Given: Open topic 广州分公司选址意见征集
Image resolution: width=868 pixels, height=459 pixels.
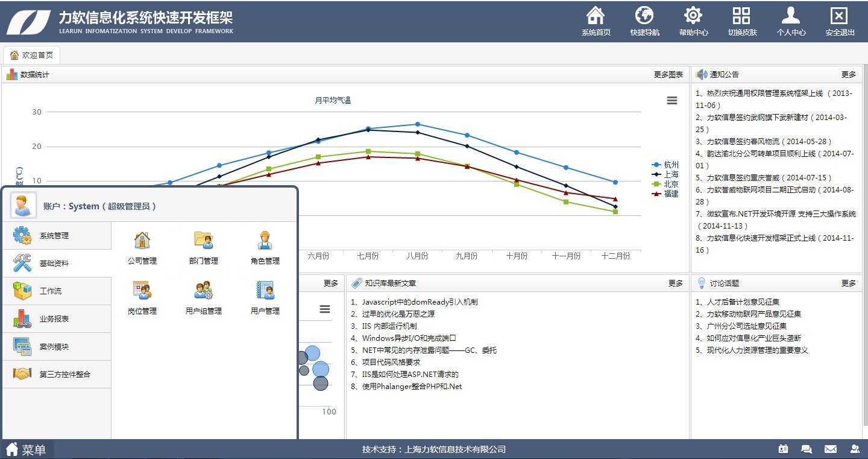Looking at the screenshot, I should click(x=746, y=326).
